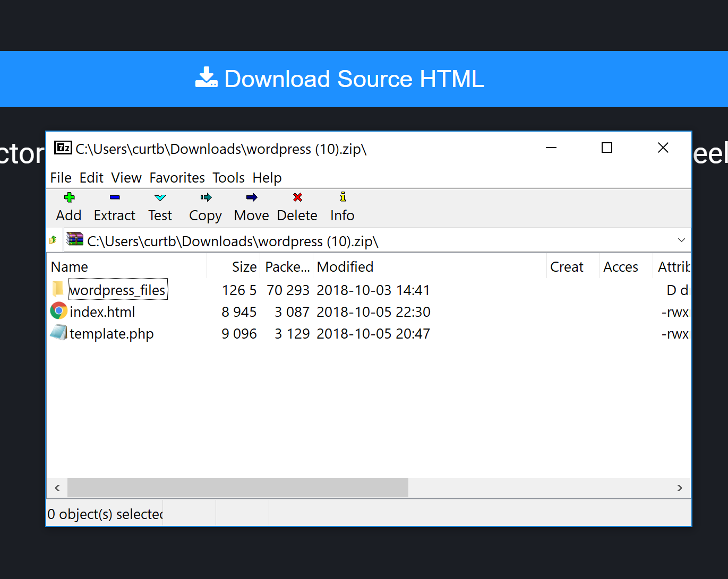Click the download icon beside Download Source HTML

point(206,77)
